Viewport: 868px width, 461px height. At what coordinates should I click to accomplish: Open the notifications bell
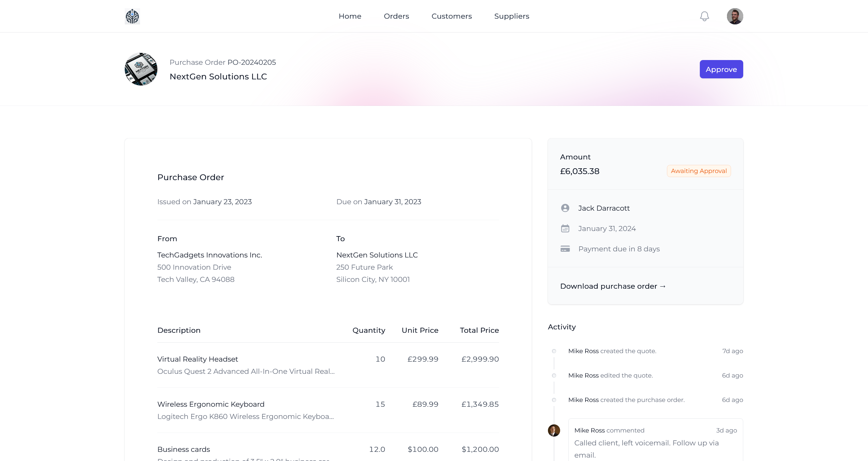click(x=704, y=16)
